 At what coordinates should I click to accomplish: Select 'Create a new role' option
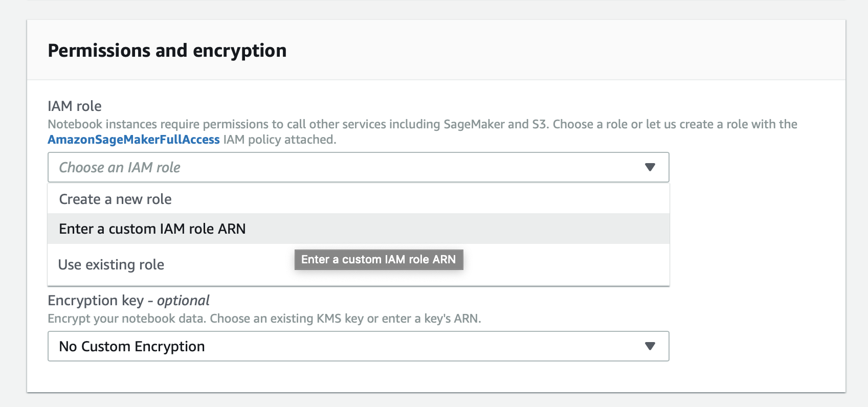[x=116, y=199]
